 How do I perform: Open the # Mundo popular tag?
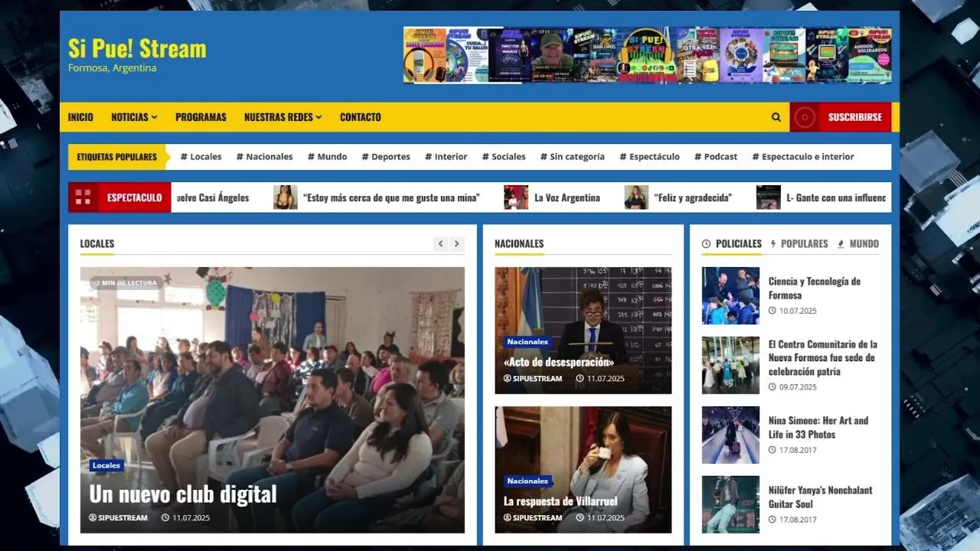[327, 157]
